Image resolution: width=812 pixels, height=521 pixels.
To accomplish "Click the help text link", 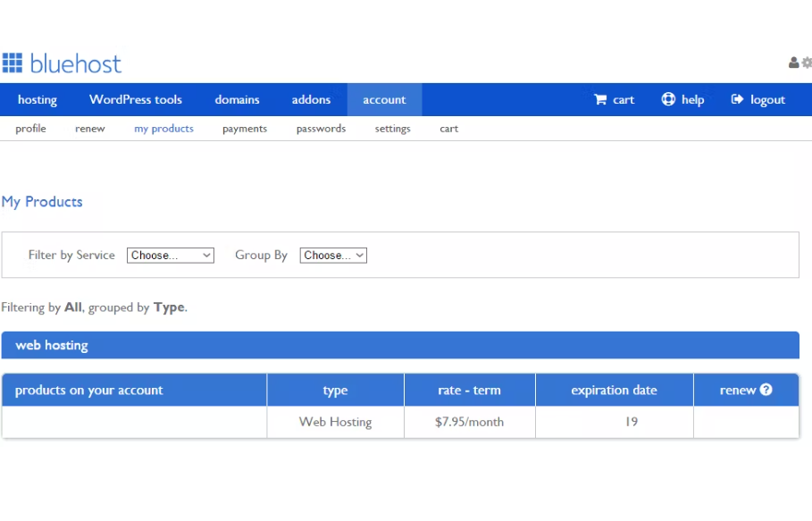I will point(692,99).
